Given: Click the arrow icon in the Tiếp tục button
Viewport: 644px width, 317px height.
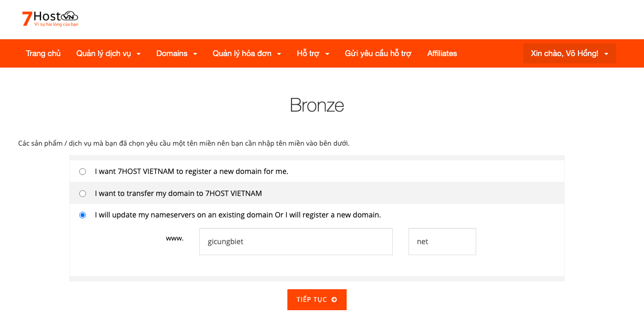Looking at the screenshot, I should pyautogui.click(x=334, y=300).
